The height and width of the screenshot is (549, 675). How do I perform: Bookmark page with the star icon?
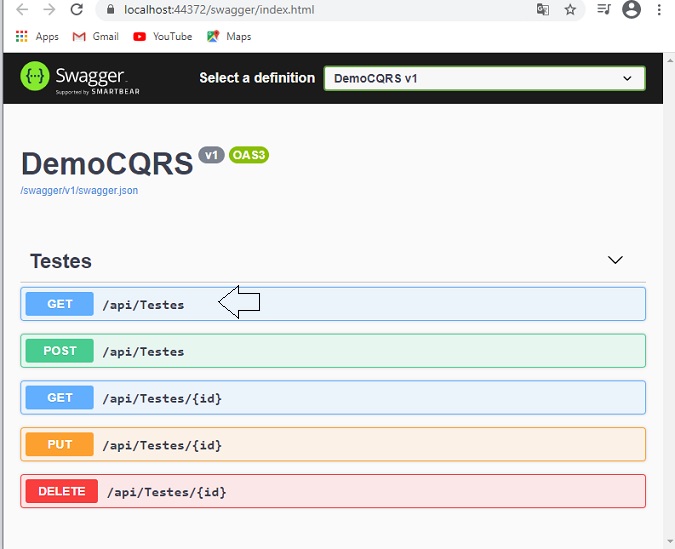(570, 9)
